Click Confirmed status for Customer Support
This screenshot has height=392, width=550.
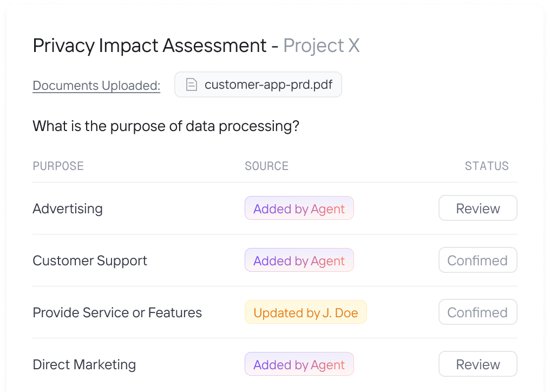(477, 260)
